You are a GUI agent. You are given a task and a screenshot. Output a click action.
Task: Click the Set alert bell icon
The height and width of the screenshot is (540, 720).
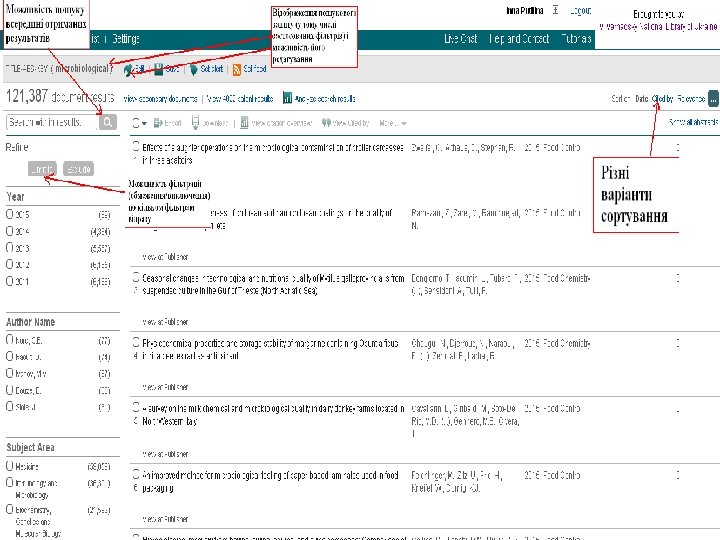click(194, 69)
